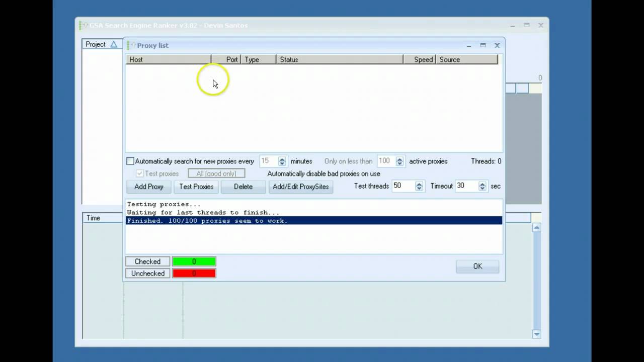644x362 pixels.
Task: Click 'Automatically disable bad proxies on use' text
Action: 324,173
